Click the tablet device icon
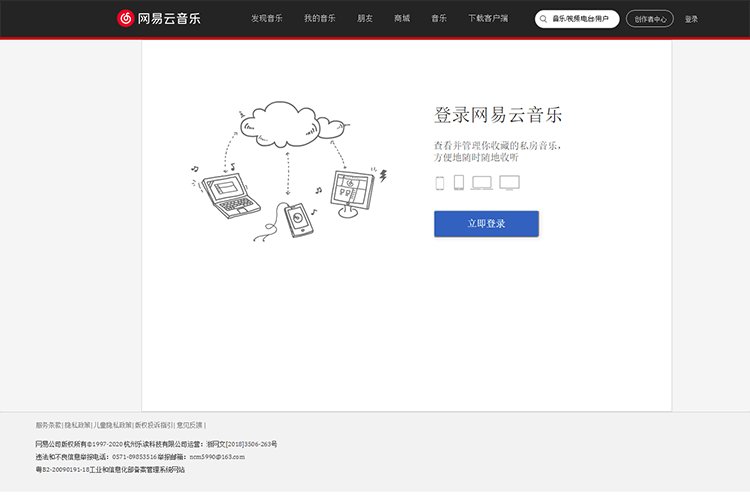The height and width of the screenshot is (504, 750). (x=459, y=182)
